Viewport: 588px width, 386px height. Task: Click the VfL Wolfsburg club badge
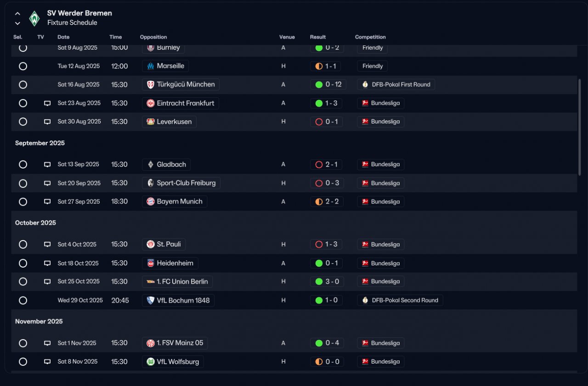[150, 362]
